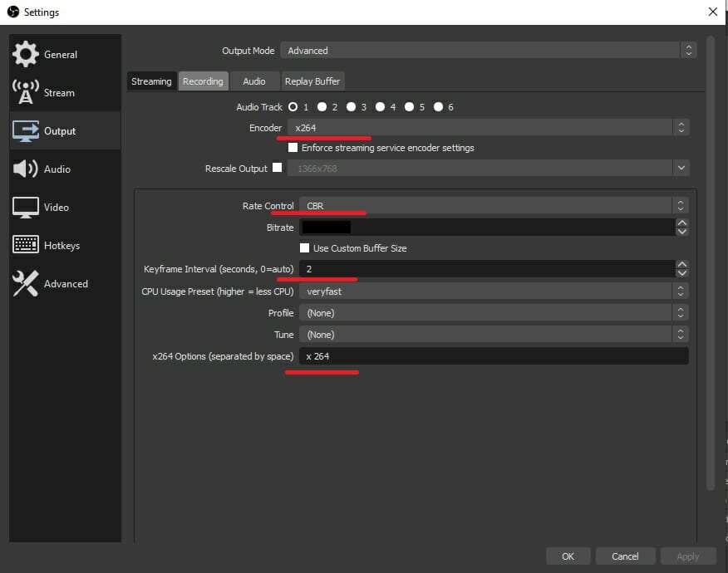Image resolution: width=728 pixels, height=573 pixels.
Task: Click settings panel vertical scrollbar
Action: click(x=710, y=262)
